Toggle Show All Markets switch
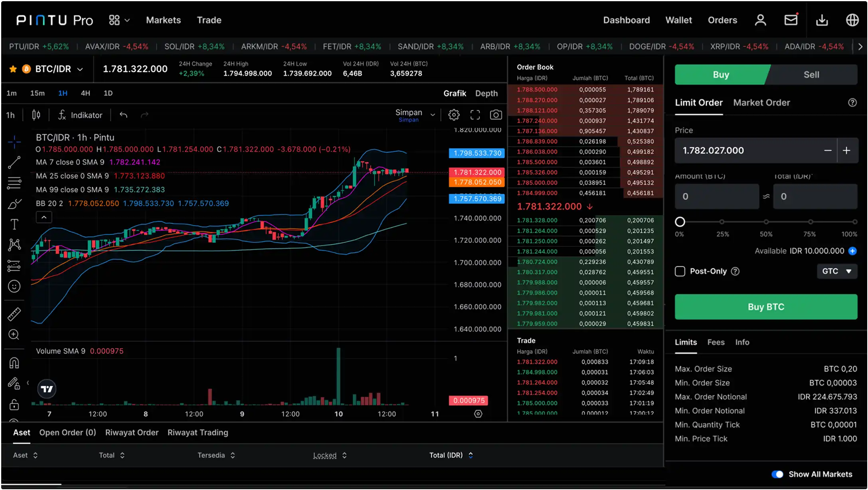 (777, 474)
